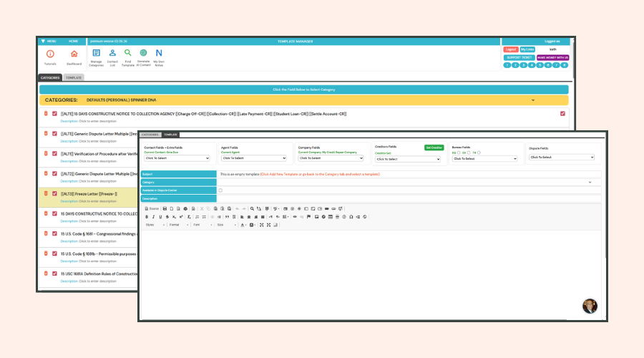
Task: Toggle checkbox for ALT2 Generic Dispute Letter
Action: [x=54, y=173]
